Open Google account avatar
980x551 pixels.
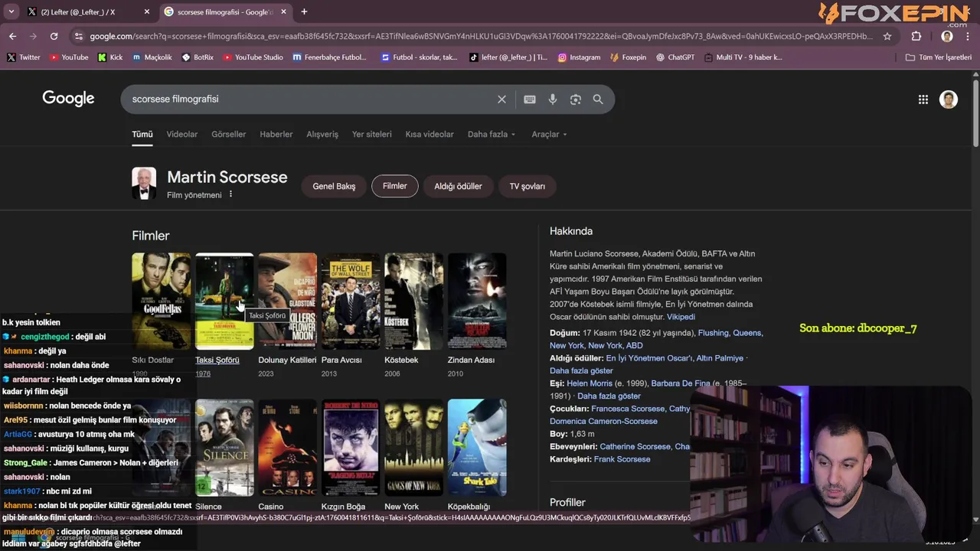click(949, 99)
